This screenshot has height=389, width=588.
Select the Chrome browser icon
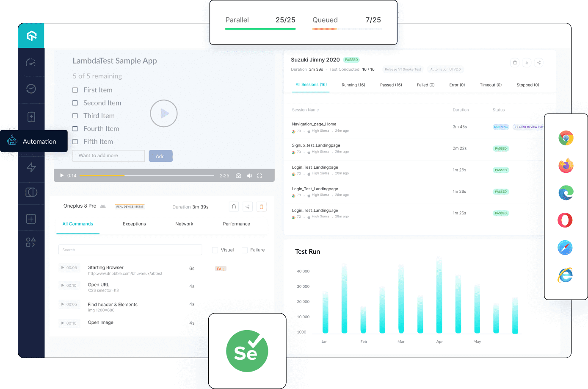coord(566,138)
